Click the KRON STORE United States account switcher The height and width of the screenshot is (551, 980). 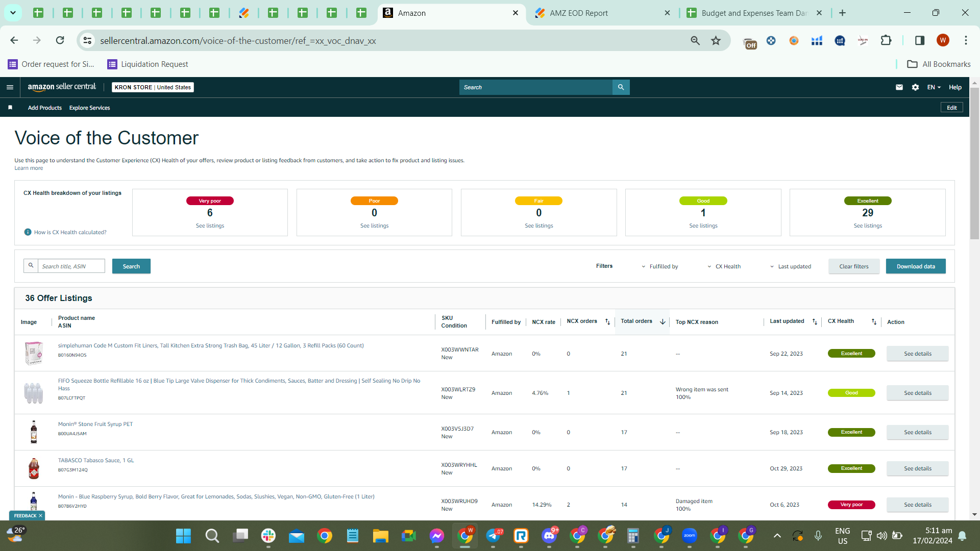153,87
